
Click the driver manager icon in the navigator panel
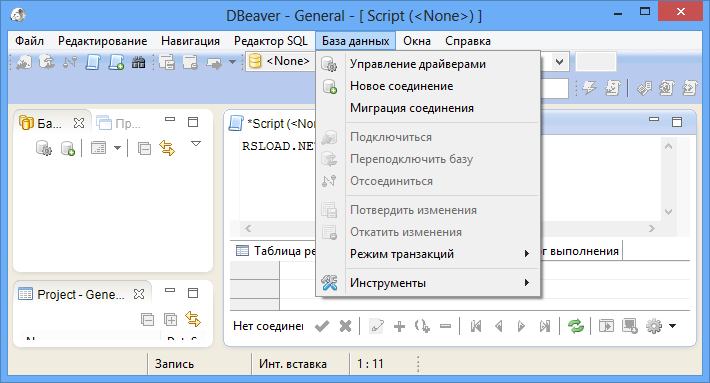(43, 148)
